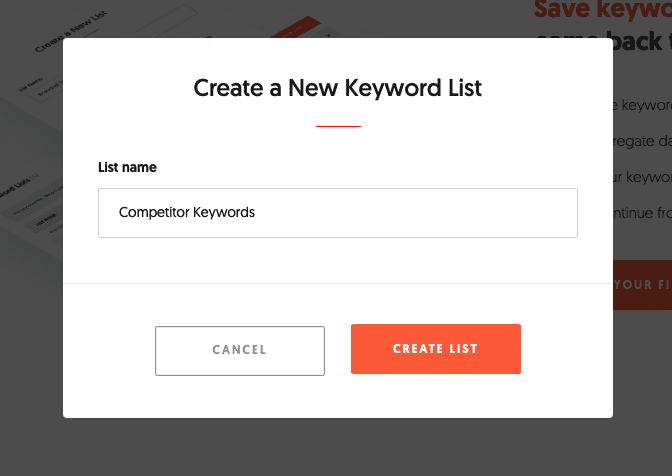Click the 'Create a New Keyword List' heading
Viewport: 672px width, 476px height.
(338, 88)
